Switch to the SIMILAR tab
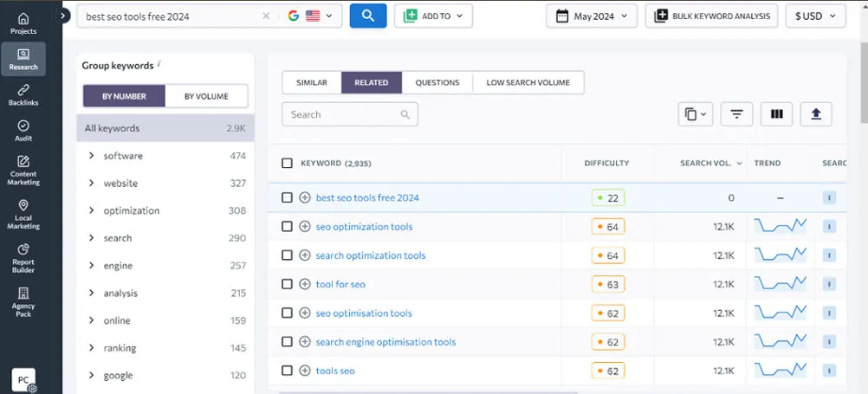The height and width of the screenshot is (394, 868). coord(312,82)
